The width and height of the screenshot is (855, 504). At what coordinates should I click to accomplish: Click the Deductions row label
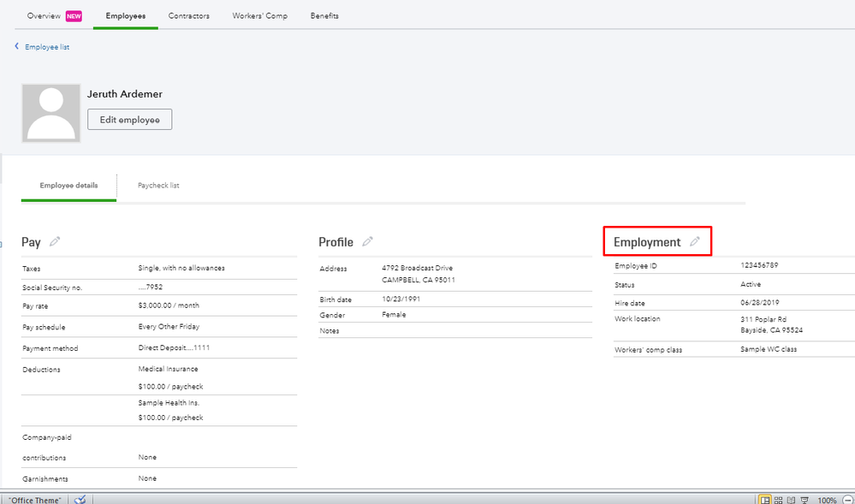(x=41, y=370)
